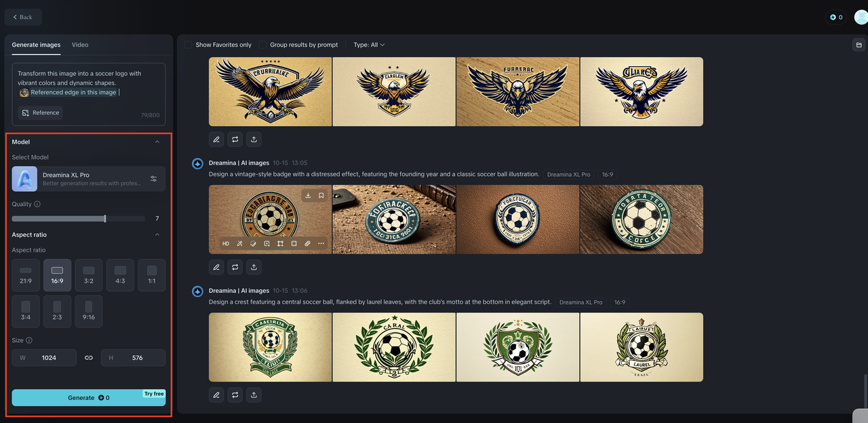
Task: Open the first eagle logo thumbnail
Action: 270,92
